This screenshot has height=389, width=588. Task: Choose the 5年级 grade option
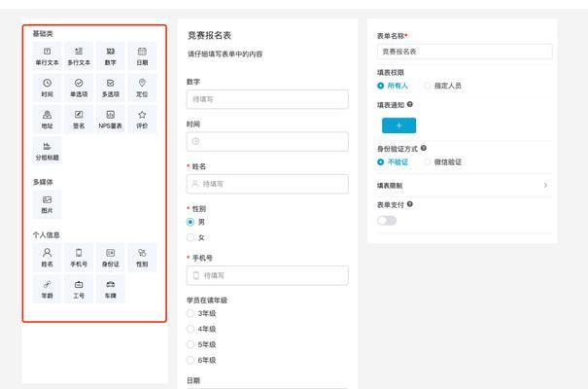(x=190, y=344)
